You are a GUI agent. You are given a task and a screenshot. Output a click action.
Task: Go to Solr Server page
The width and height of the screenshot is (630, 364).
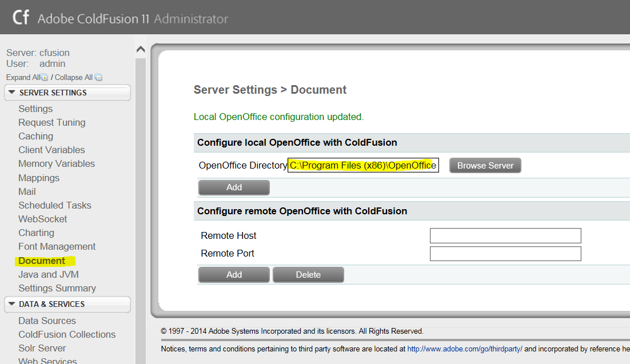tap(42, 348)
